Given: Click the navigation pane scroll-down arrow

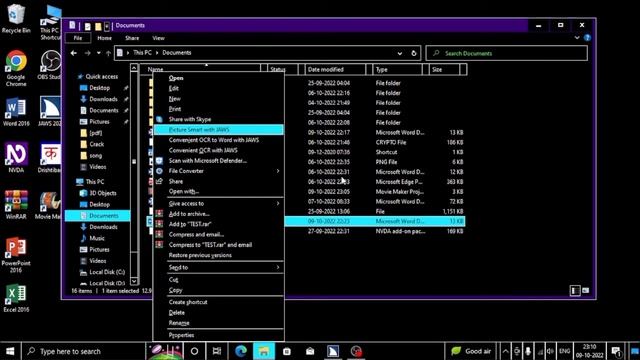Looking at the screenshot, I should pyautogui.click(x=134, y=281).
